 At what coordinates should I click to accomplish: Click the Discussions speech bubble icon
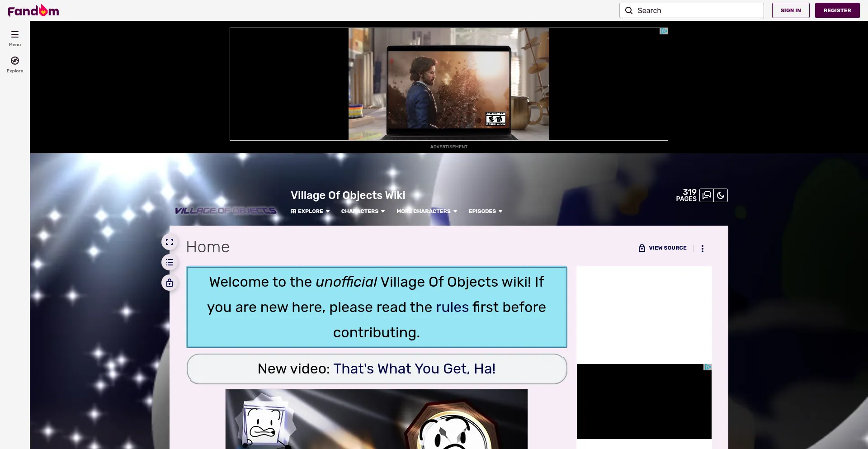point(707,195)
